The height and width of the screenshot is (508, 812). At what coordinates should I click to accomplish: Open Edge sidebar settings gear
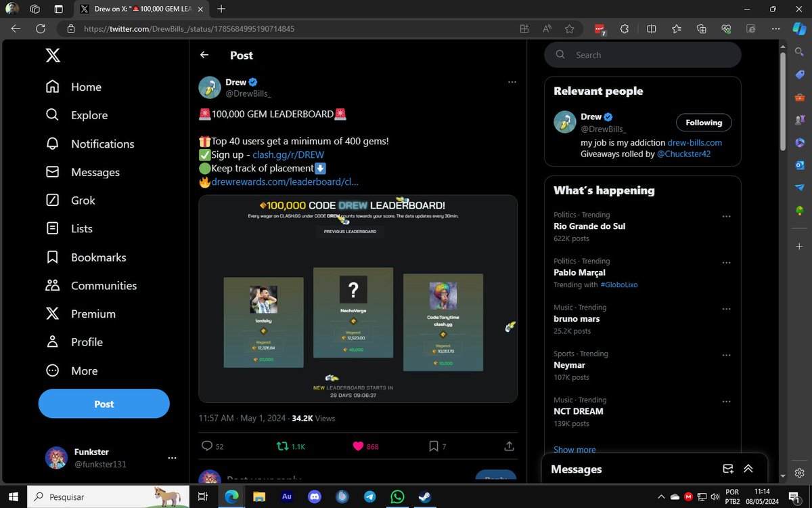pos(799,472)
